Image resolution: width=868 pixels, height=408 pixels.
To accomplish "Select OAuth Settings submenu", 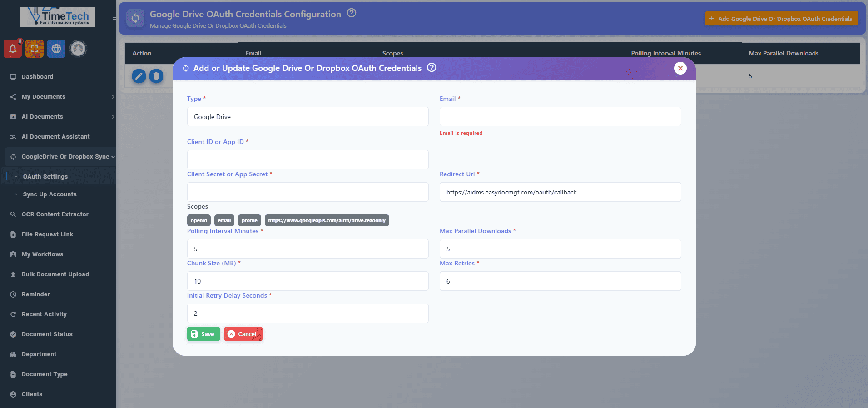I will tap(45, 176).
